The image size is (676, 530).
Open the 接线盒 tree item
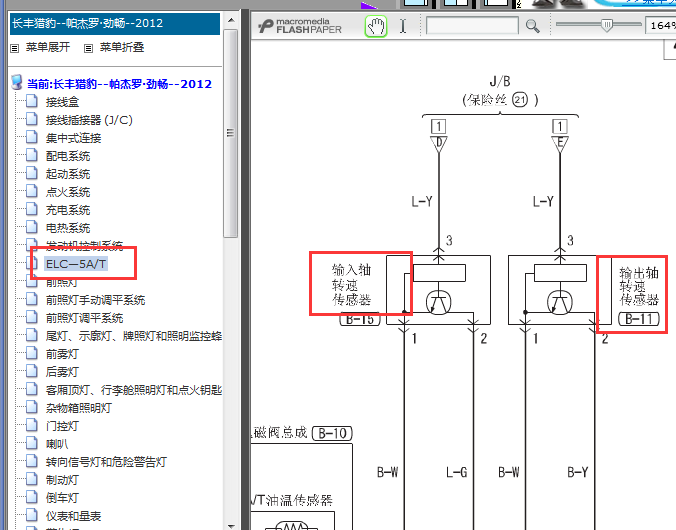(x=63, y=102)
